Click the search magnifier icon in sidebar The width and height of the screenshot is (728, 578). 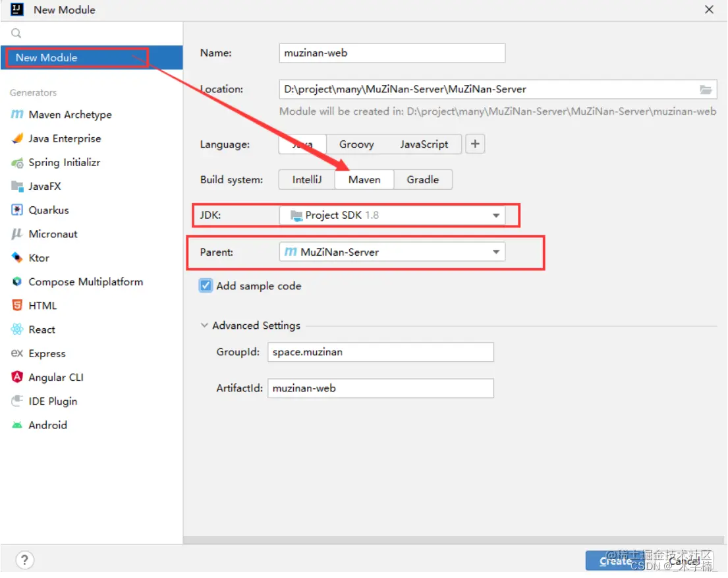tap(16, 33)
